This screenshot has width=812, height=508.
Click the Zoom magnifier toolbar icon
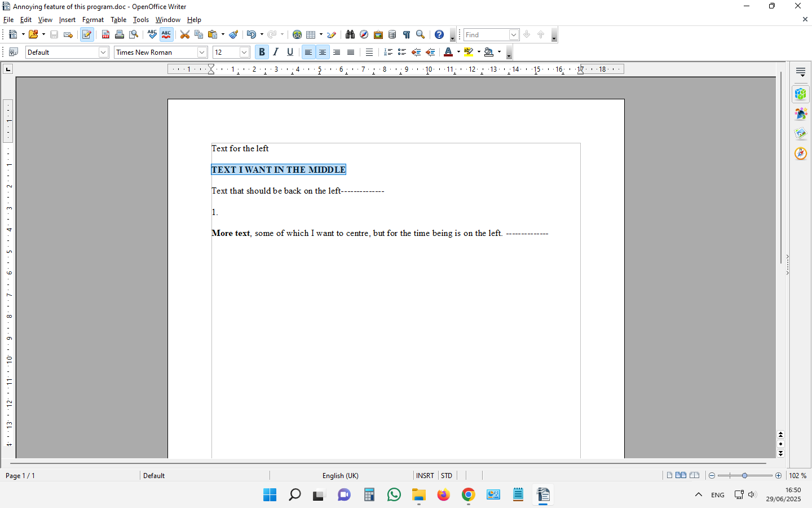[x=420, y=34]
